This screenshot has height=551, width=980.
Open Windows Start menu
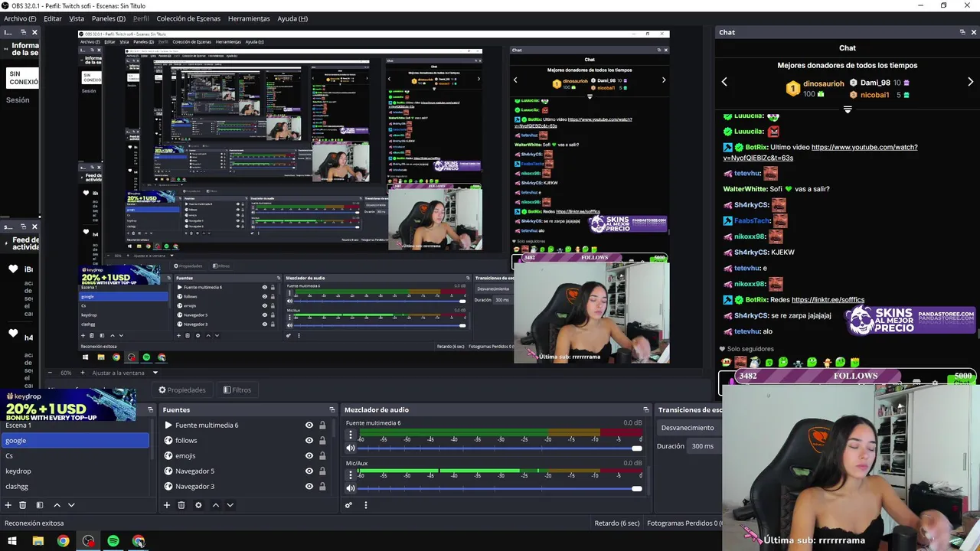13,541
